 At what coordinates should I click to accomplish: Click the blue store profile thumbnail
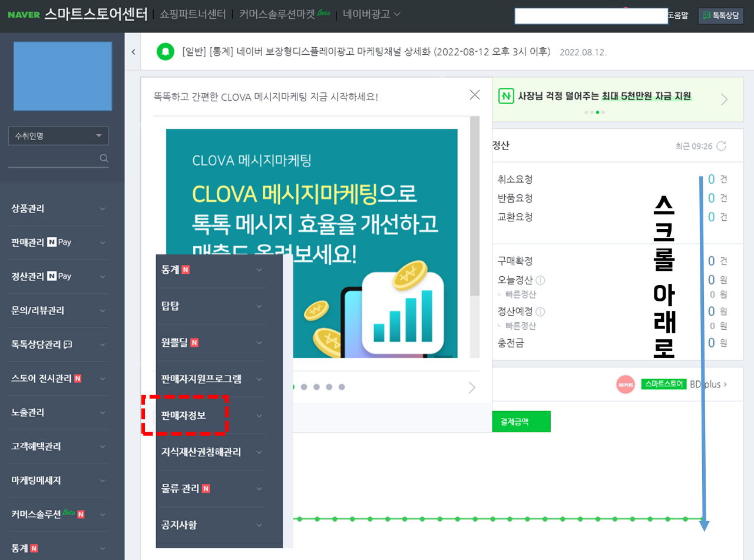(x=62, y=76)
